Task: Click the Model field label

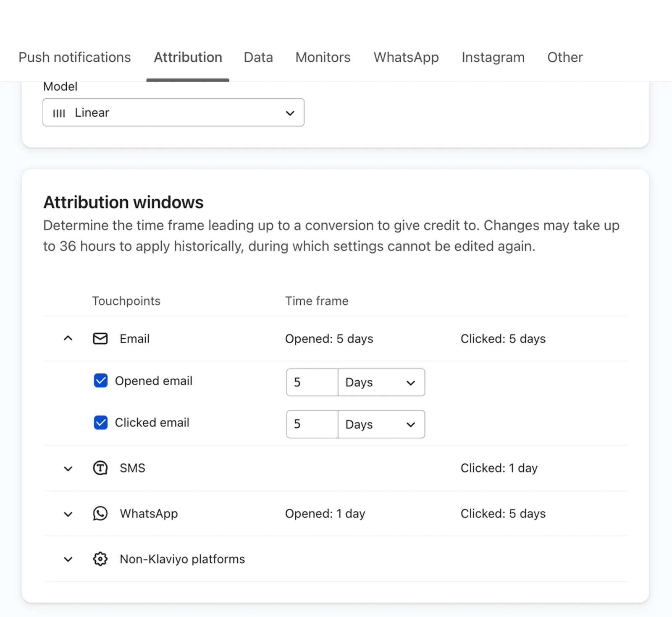Action: [60, 86]
